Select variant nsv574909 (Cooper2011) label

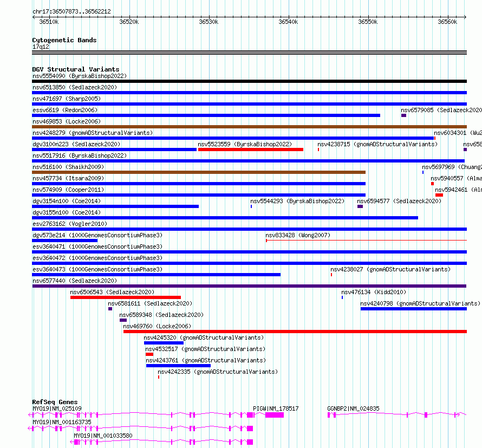[68, 190]
